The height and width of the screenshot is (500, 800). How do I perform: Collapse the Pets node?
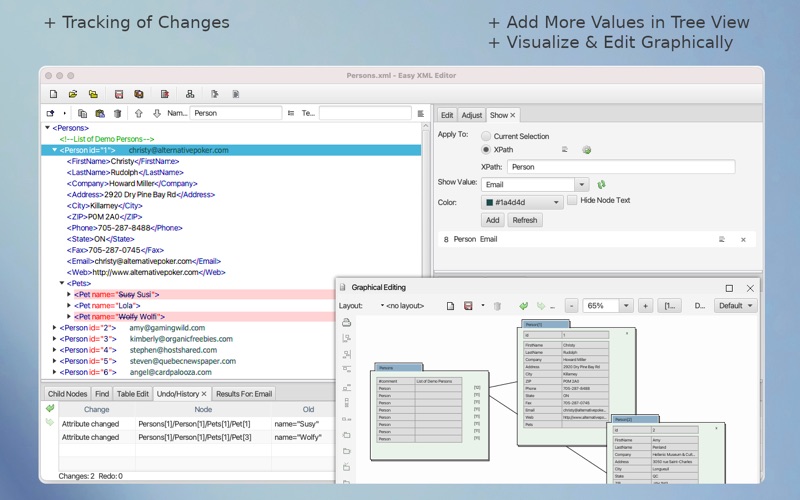point(62,283)
